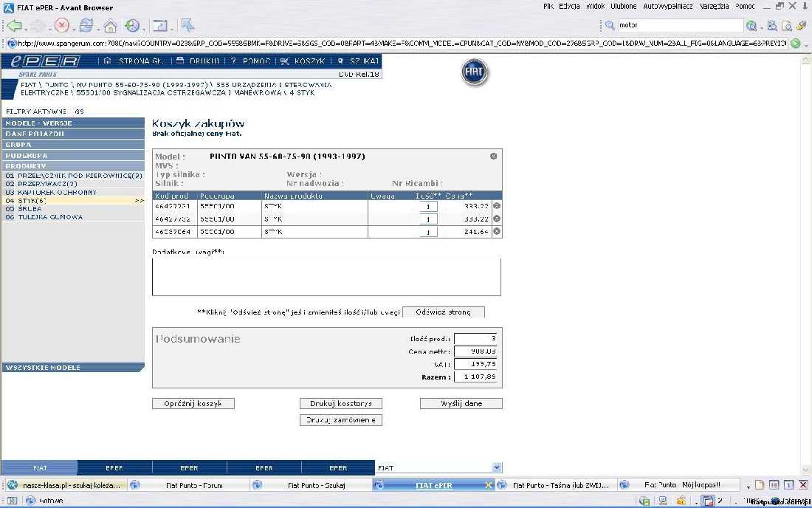Click the page preview magnifier icon
This screenshot has width=812, height=508.
pyautogui.click(x=787, y=25)
